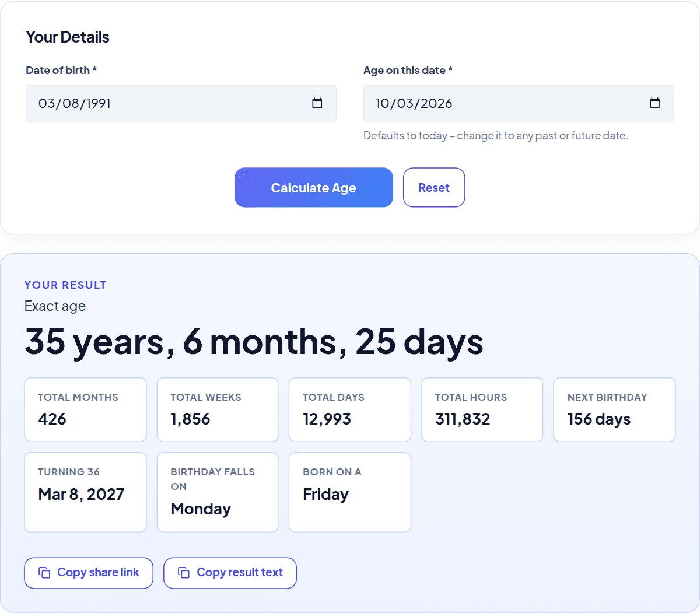
Task: Select the Your Details heading
Action: point(68,37)
